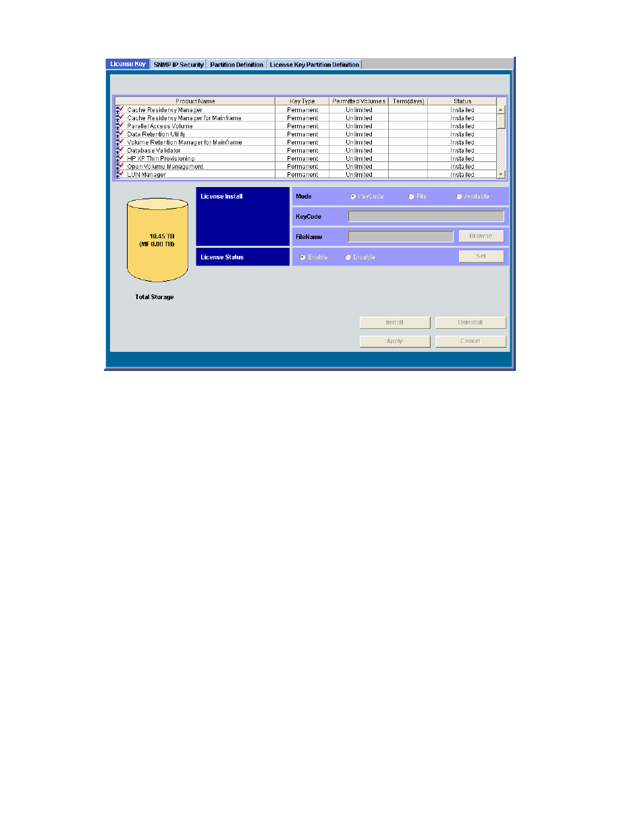Click the Permitted Volumes column header
Image resolution: width=644 pixels, height=834 pixels.
coord(359,101)
